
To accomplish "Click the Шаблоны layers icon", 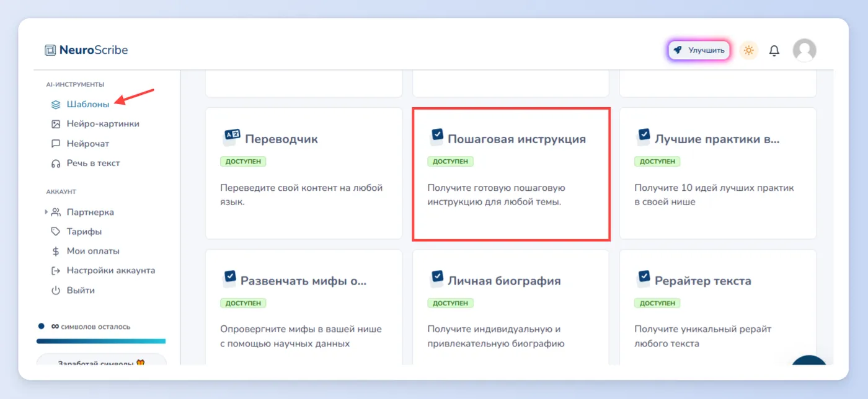I will point(56,104).
